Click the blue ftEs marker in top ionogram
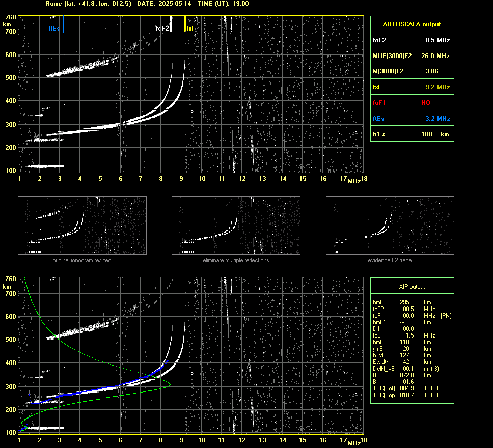Viewport: 493px width, 448px height. click(63, 24)
